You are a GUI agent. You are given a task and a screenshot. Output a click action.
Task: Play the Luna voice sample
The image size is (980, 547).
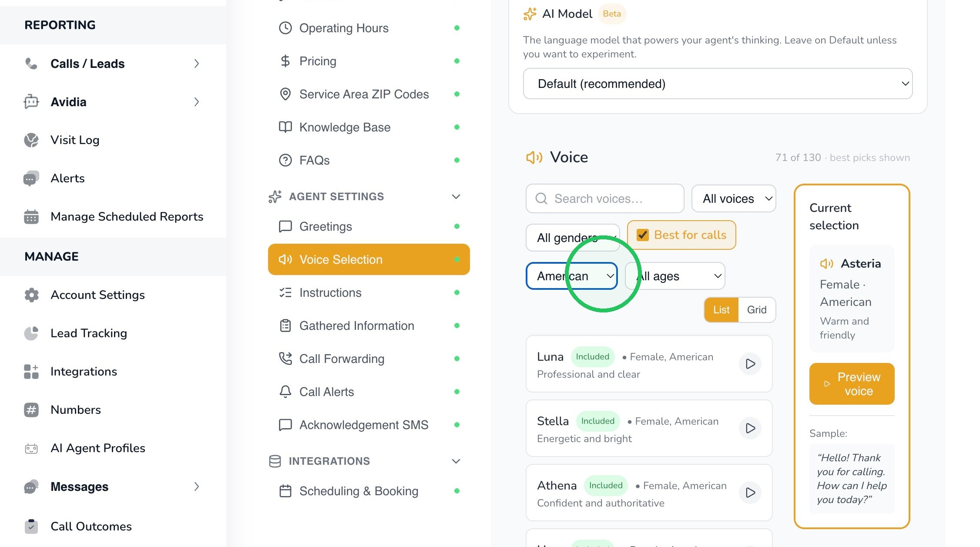[750, 364]
